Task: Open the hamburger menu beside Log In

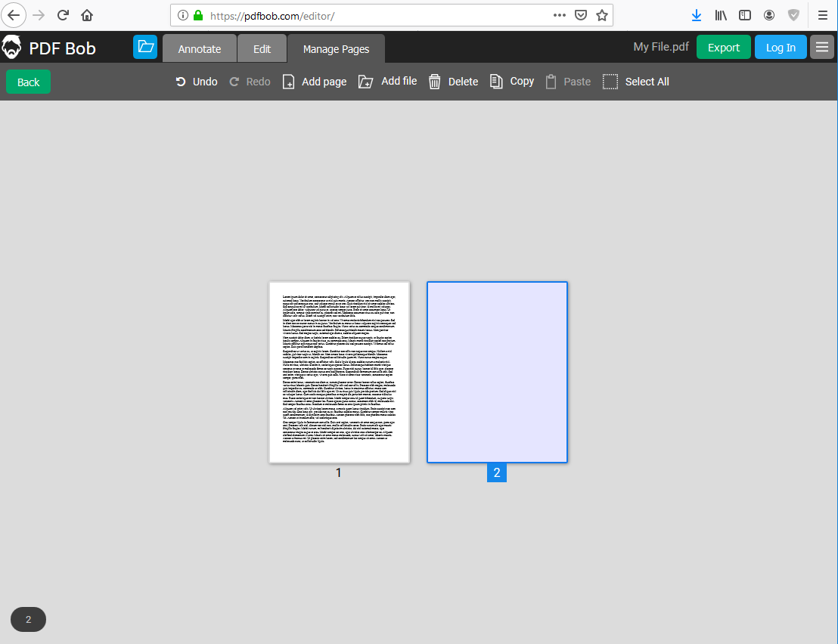Action: tap(822, 47)
